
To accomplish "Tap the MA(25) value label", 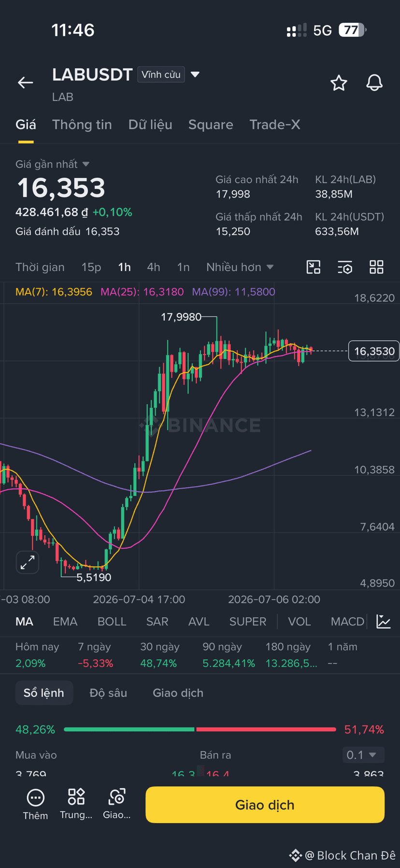I will click(x=142, y=292).
